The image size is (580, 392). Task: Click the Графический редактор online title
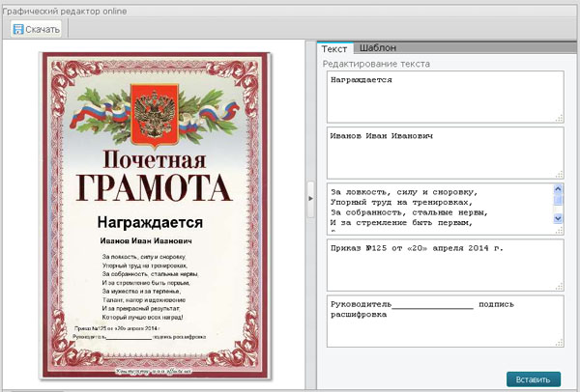point(65,11)
